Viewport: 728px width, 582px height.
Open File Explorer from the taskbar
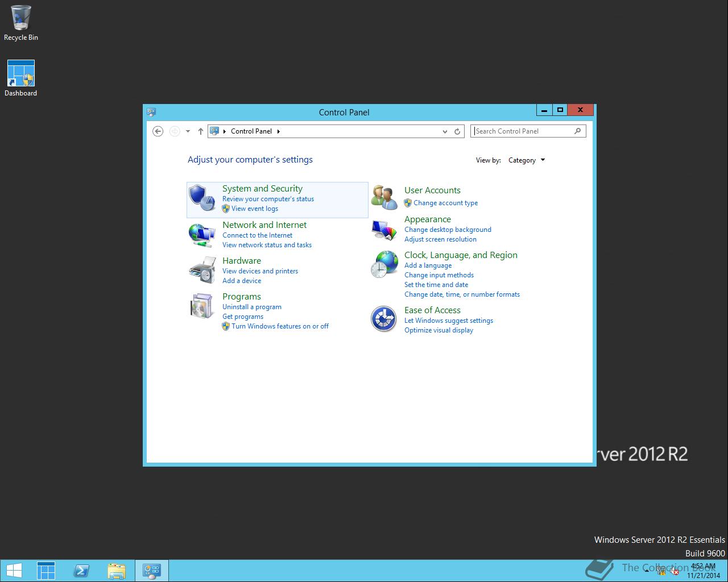(117, 571)
